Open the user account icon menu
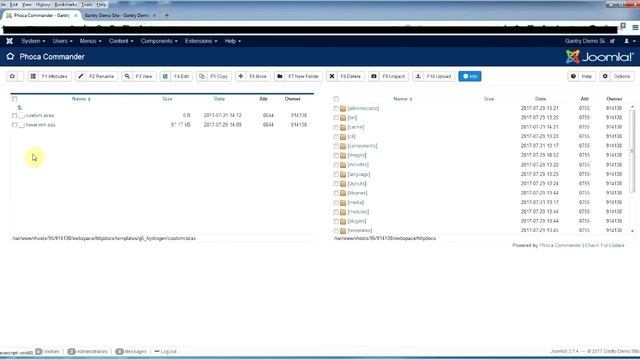The width and height of the screenshot is (640, 360). 629,41
